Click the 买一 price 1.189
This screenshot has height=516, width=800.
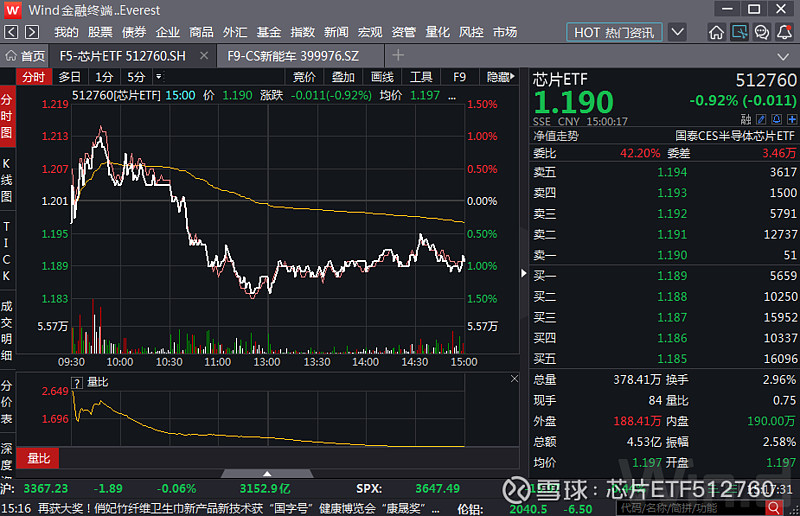click(x=672, y=276)
